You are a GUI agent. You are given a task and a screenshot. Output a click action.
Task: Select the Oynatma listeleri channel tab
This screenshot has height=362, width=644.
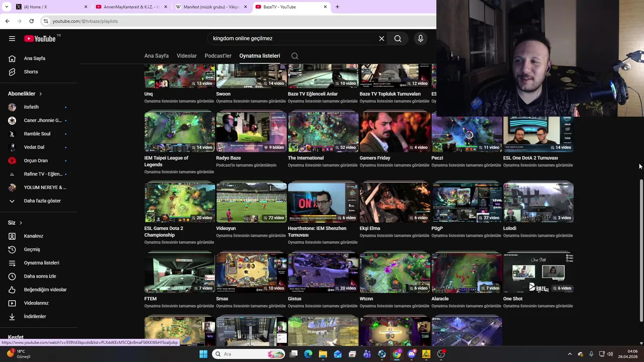coord(260,56)
